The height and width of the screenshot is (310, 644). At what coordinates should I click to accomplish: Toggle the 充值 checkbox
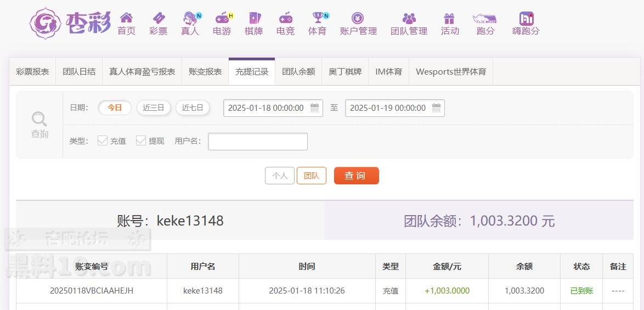pyautogui.click(x=103, y=141)
